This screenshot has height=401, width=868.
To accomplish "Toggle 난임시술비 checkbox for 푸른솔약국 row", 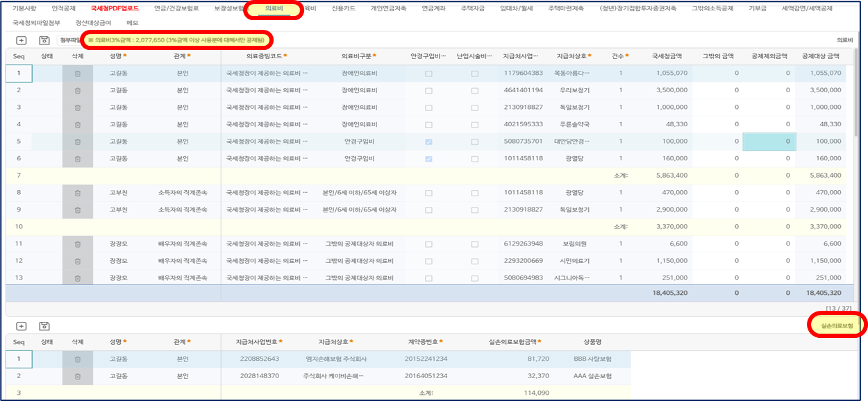I will 475,124.
